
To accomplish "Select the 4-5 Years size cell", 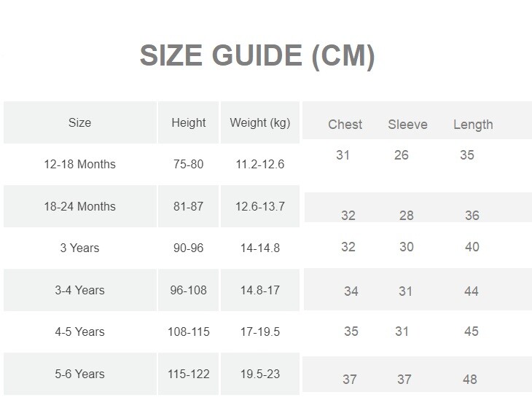I will pyautogui.click(x=79, y=331).
